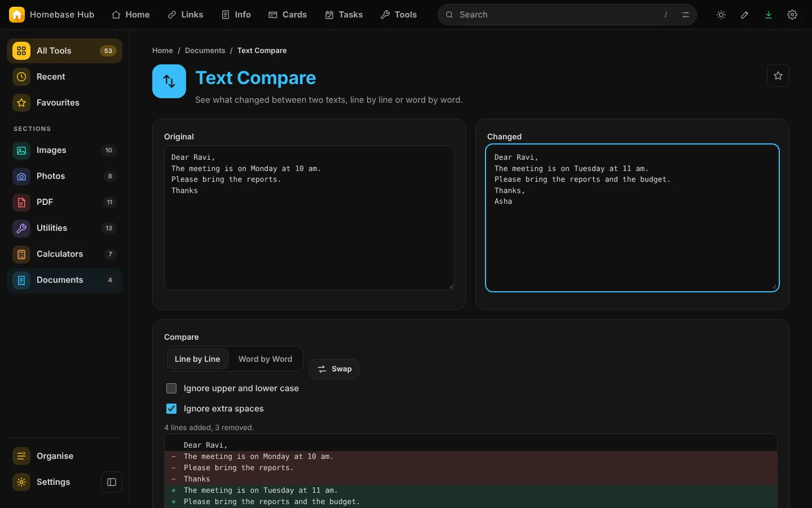Open the Cards nav item
Screen dimensions: 812x508
coord(288,15)
